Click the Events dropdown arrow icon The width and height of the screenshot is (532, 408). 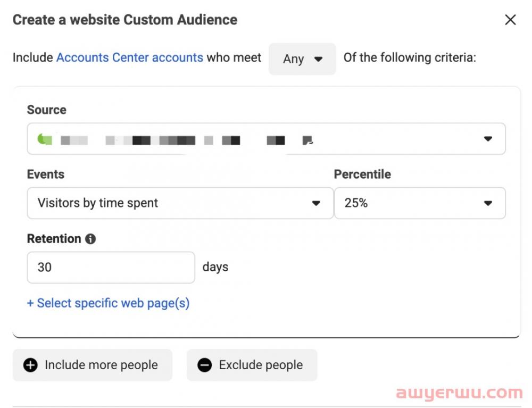tap(316, 203)
